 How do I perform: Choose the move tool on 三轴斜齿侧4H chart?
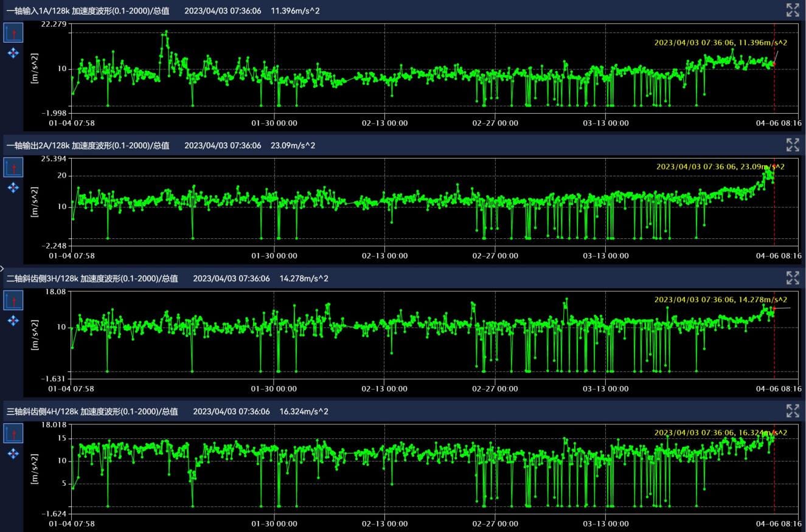tap(13, 454)
